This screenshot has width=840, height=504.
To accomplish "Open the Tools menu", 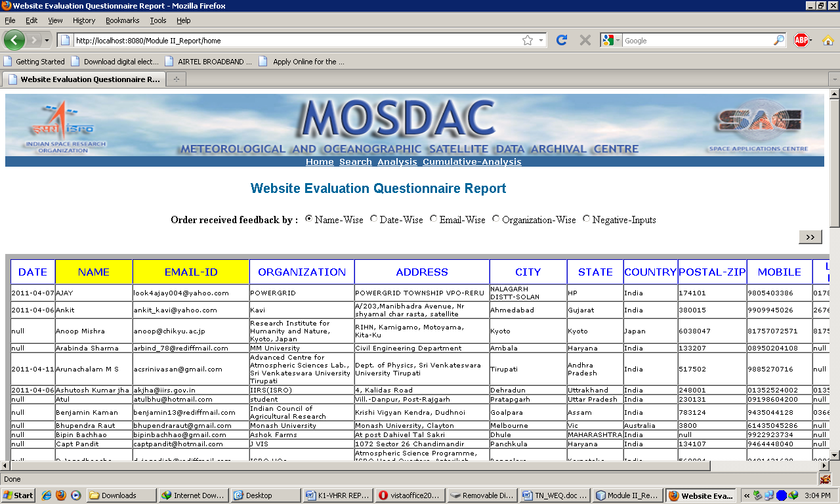I will tap(157, 20).
